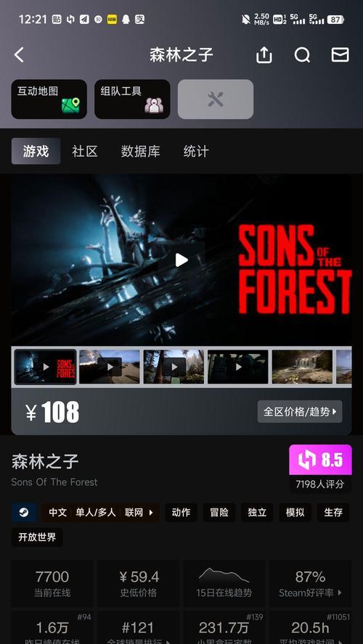Expand 全区价格/趋势 price trends
This screenshot has height=644, width=363.
[300, 411]
